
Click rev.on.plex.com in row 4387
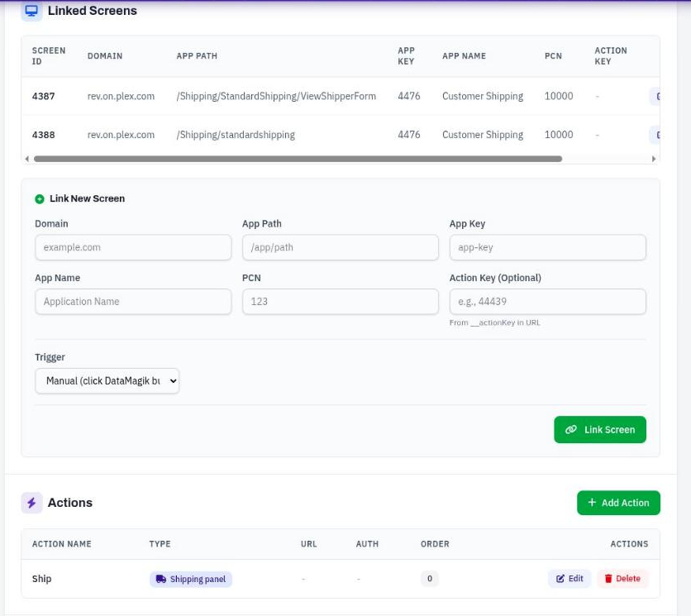121,96
